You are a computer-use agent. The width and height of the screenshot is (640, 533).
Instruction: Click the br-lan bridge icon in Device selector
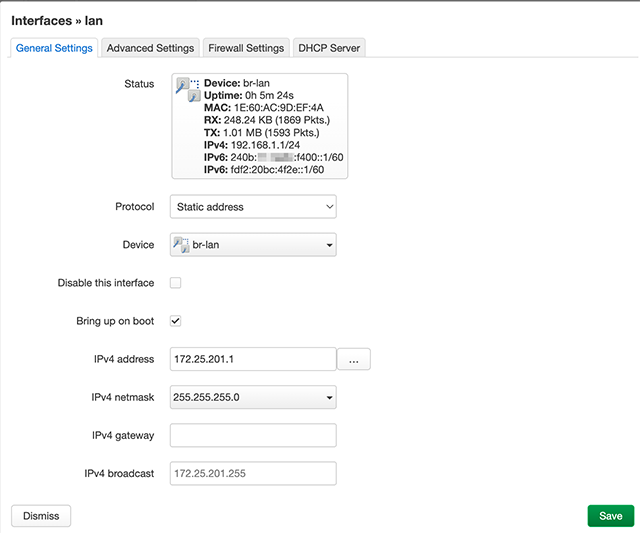[x=181, y=244]
